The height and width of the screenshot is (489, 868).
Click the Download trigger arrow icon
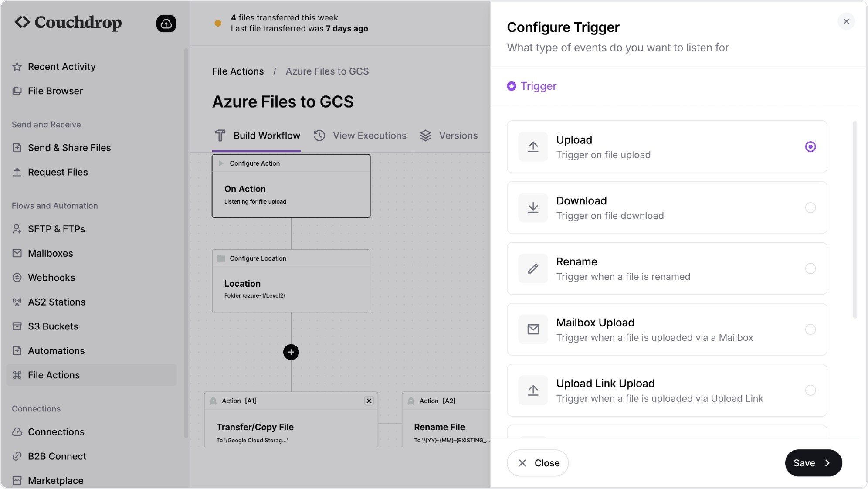[533, 207]
